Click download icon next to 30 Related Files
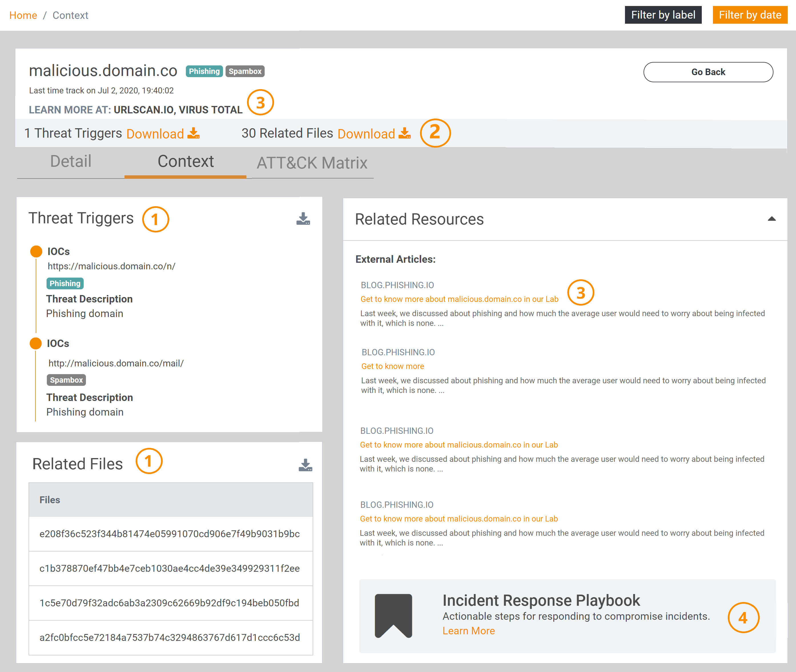The height and width of the screenshot is (672, 796). [x=405, y=133]
